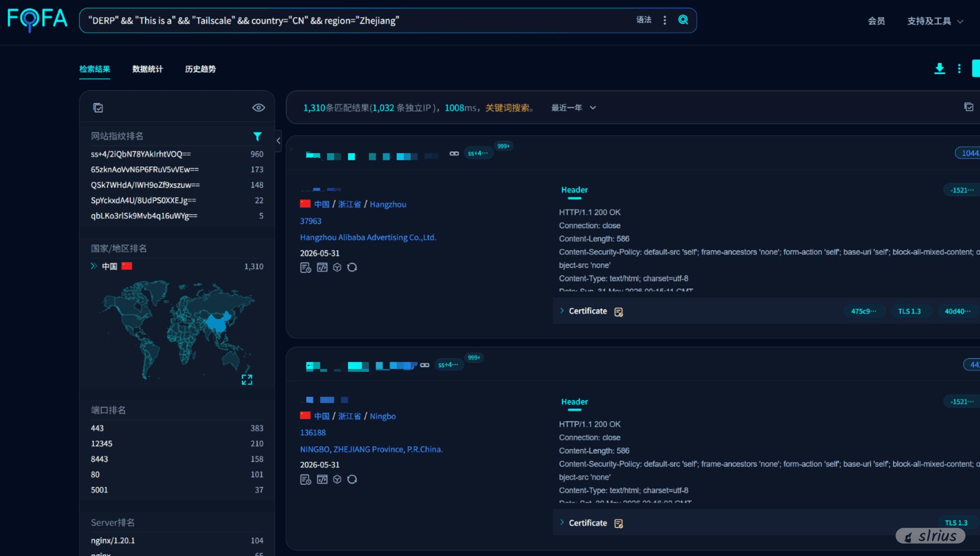This screenshot has width=980, height=556.
Task: Toggle the sidebar eye visibility icon
Action: pos(259,108)
